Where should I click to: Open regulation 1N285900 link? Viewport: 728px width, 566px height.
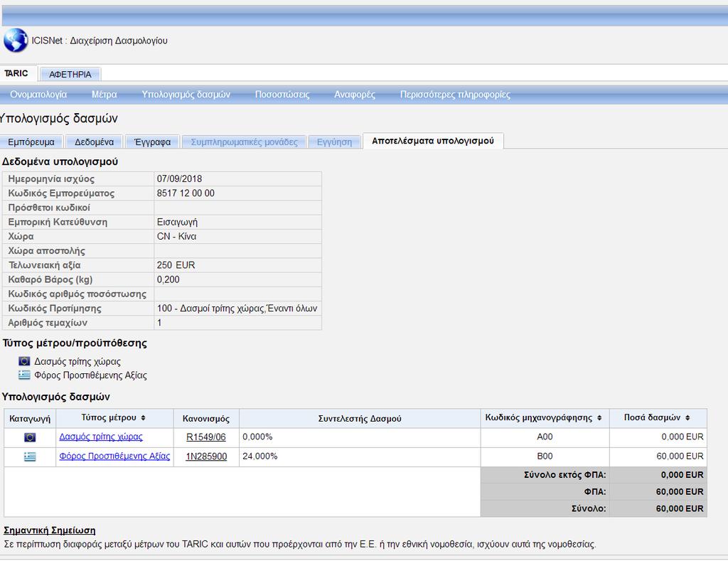click(206, 456)
